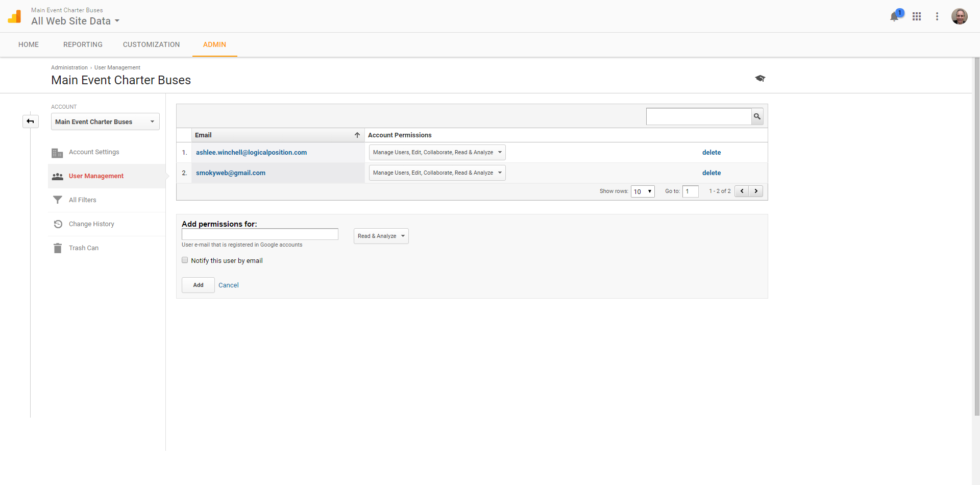
Task: Open the Show rows dropdown
Action: pyautogui.click(x=643, y=191)
